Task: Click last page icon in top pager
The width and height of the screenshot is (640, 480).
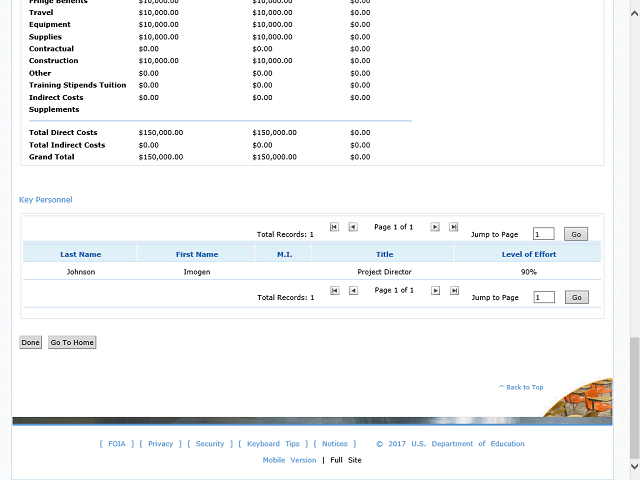Action: [x=454, y=227]
